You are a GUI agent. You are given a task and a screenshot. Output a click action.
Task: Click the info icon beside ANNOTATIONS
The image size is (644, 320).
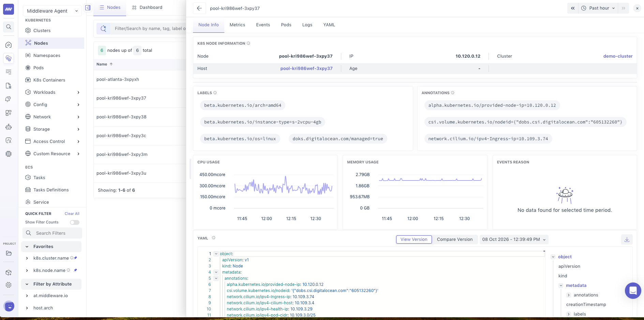pyautogui.click(x=453, y=93)
